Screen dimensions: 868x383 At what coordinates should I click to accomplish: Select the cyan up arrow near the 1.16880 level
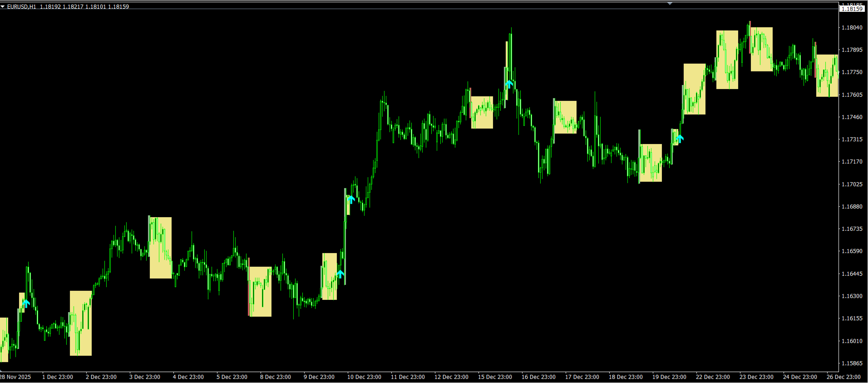tap(351, 199)
